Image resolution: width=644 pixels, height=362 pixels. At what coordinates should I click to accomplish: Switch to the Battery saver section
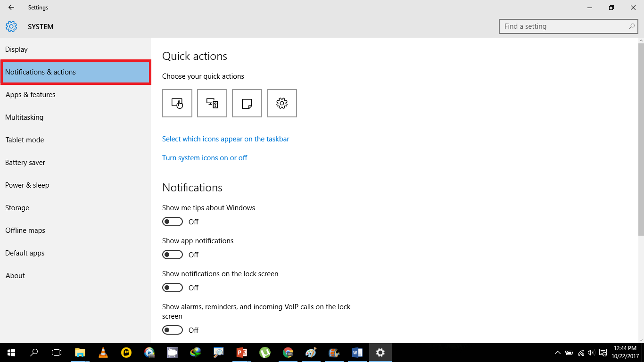click(x=25, y=162)
